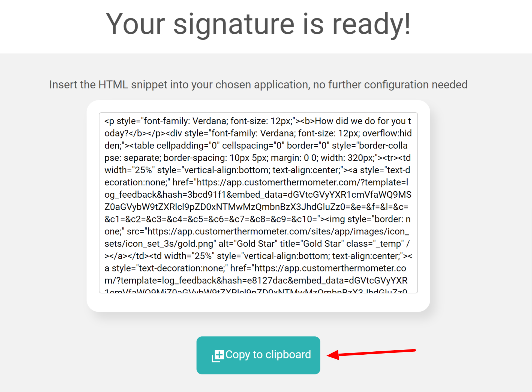The image size is (532, 392).
Task: Click the Copy to clipboard button
Action: pyautogui.click(x=258, y=355)
